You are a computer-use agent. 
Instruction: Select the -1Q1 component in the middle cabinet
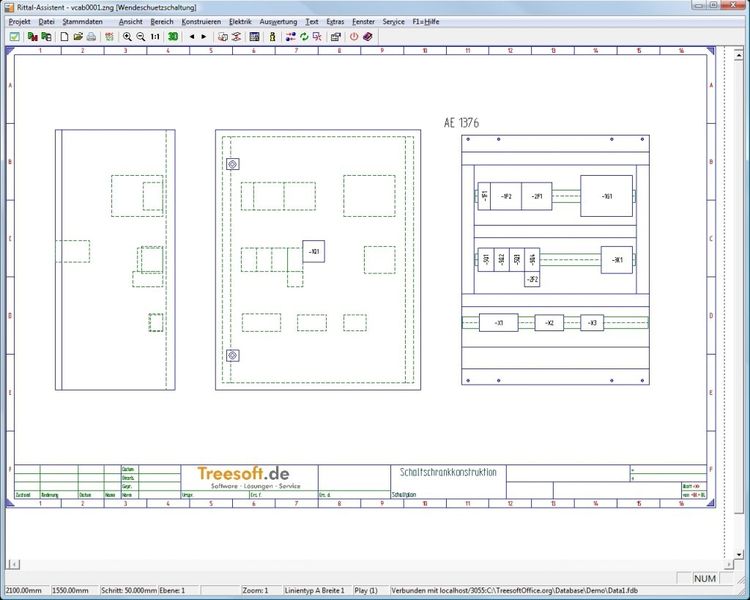(314, 252)
